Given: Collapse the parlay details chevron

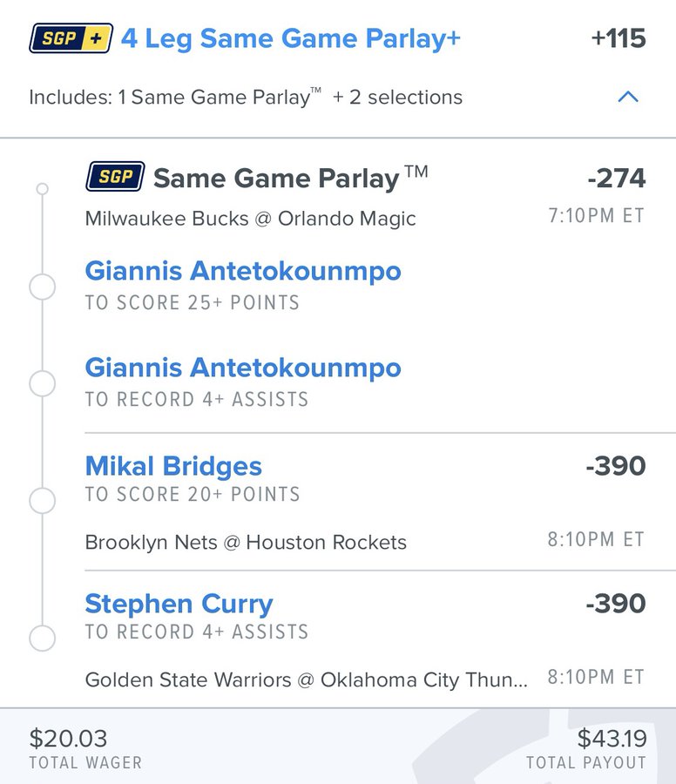Looking at the screenshot, I should [627, 97].
